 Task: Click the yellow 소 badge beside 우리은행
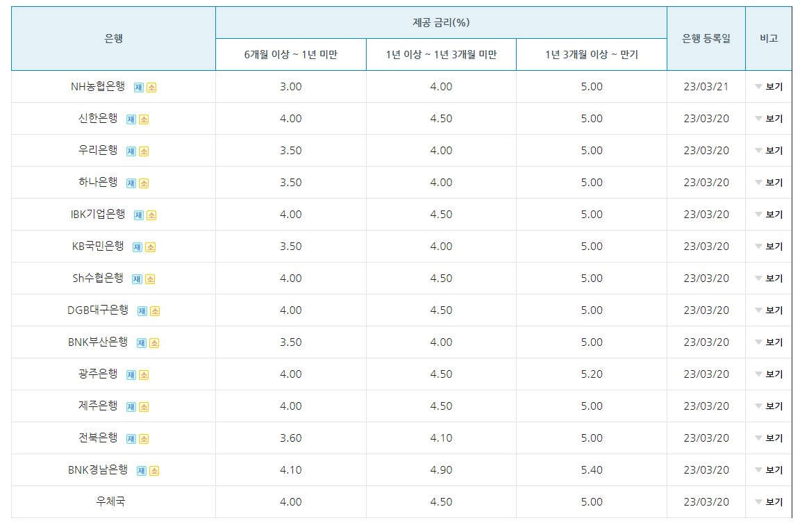pyautogui.click(x=144, y=151)
